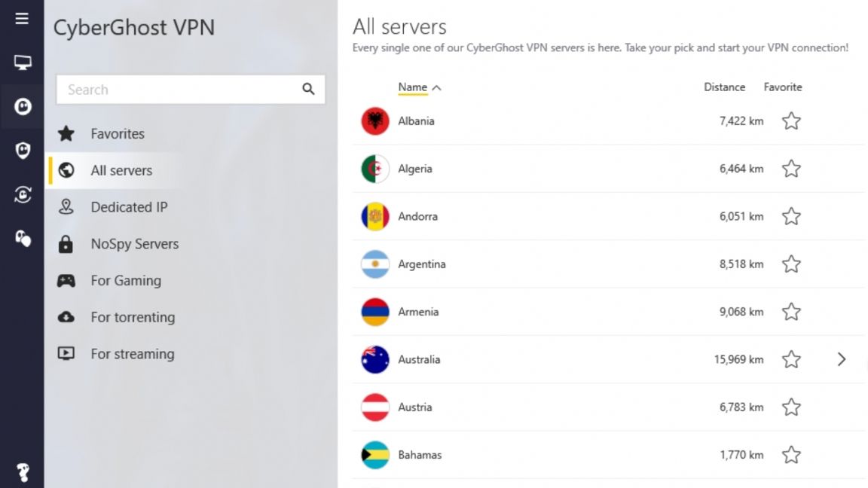Mark Bahamas as a favorite
Image resolution: width=868 pixels, height=488 pixels.
pyautogui.click(x=791, y=455)
